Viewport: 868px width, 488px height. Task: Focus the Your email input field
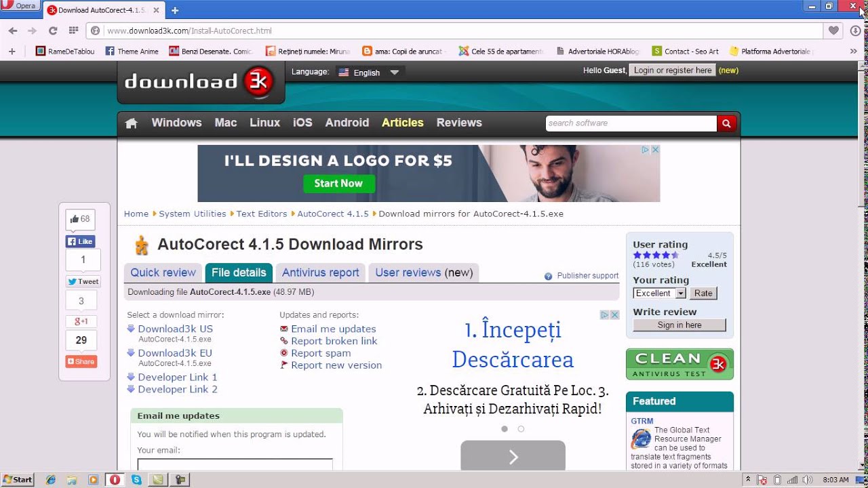pyautogui.click(x=235, y=464)
